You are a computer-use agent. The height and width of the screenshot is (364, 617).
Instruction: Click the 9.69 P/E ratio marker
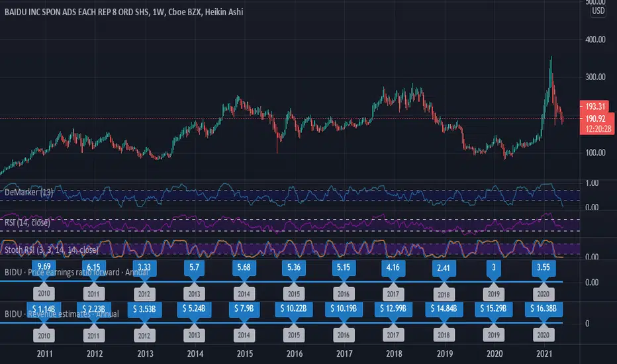[44, 267]
